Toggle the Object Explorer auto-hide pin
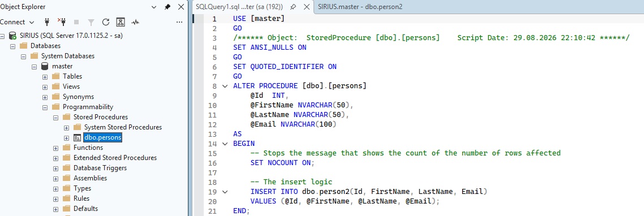 [x=167, y=7]
